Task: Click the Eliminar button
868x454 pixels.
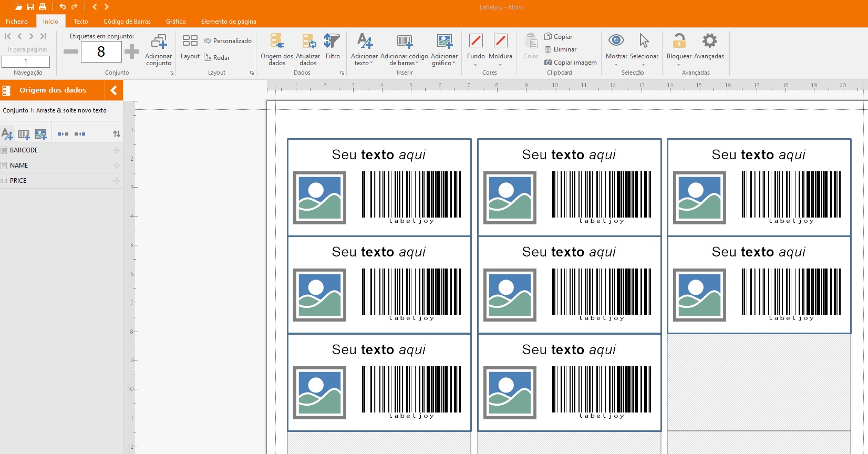Action: 561,49
